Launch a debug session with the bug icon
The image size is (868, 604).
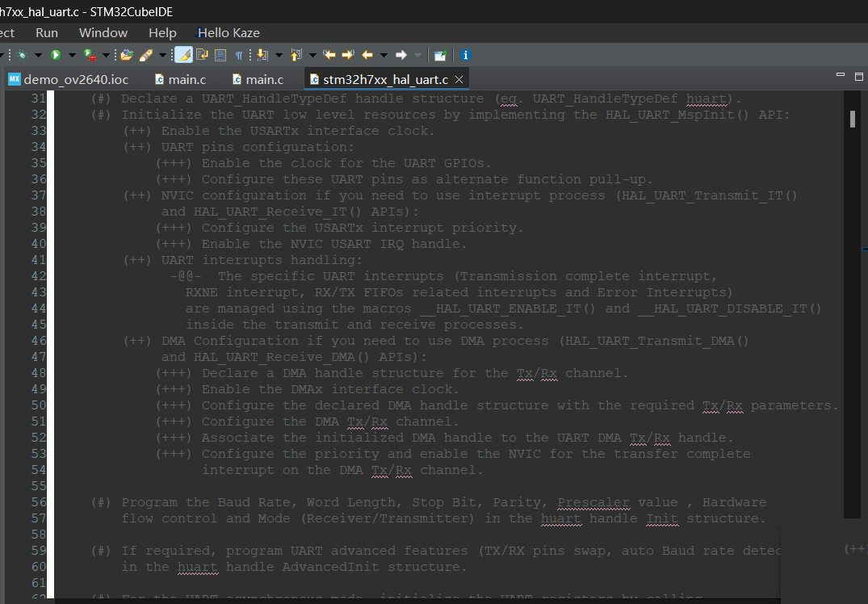[20, 55]
